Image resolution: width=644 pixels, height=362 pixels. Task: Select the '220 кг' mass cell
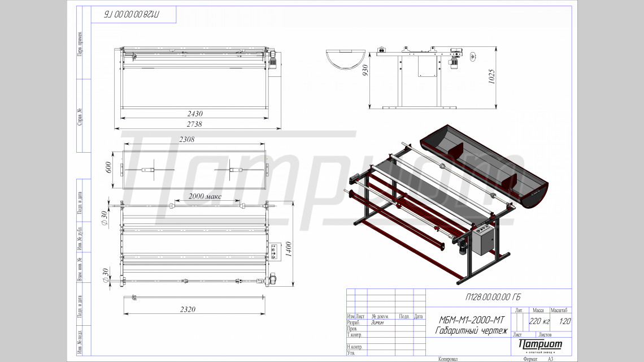539,321
